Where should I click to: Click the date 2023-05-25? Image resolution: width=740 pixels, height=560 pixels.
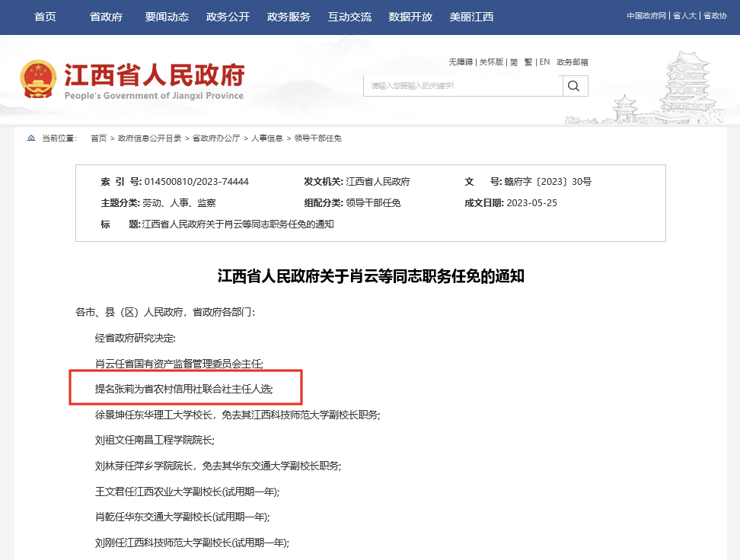(532, 203)
